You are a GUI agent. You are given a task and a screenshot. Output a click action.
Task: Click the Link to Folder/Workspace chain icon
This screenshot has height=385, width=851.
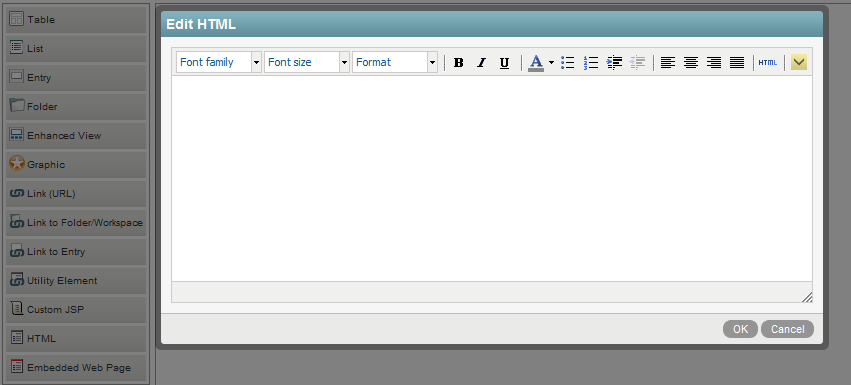pos(17,222)
